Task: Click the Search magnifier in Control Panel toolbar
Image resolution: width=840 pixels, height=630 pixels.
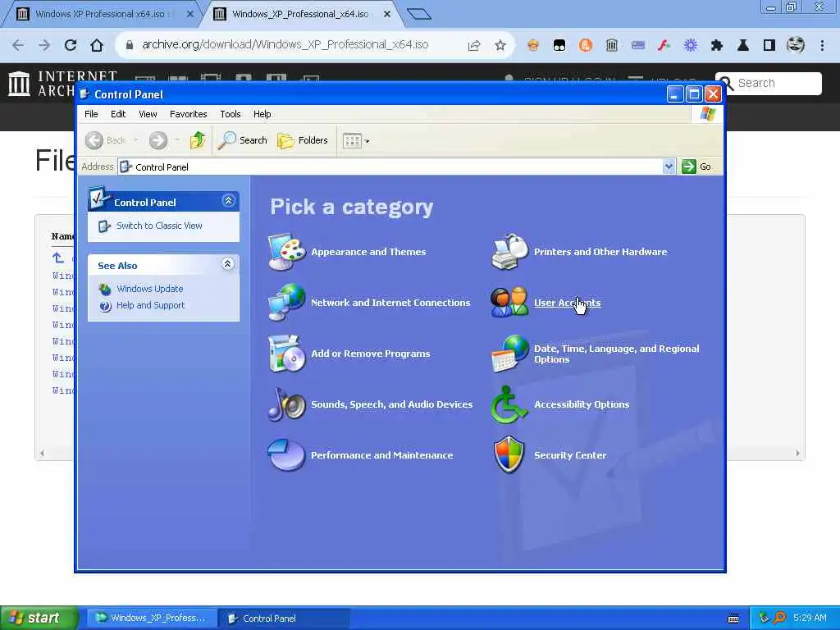Action: (243, 140)
